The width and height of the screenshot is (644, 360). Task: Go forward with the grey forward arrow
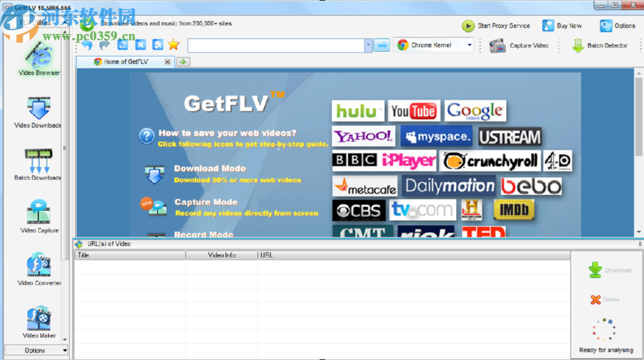coord(105,45)
